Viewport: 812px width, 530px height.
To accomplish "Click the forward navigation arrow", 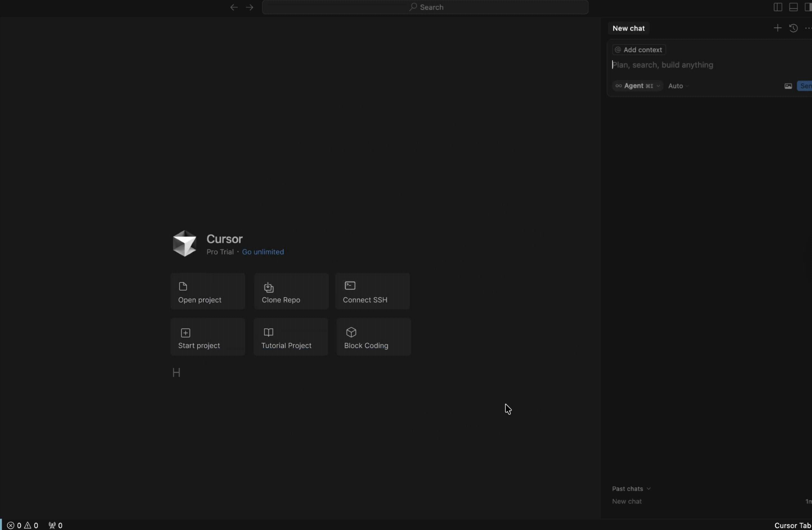I will pyautogui.click(x=249, y=7).
